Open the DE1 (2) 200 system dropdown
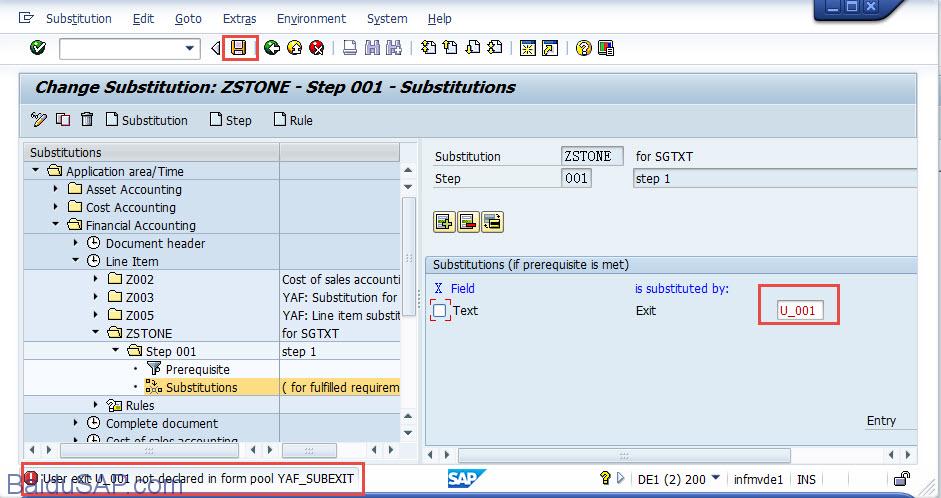 [x=715, y=478]
